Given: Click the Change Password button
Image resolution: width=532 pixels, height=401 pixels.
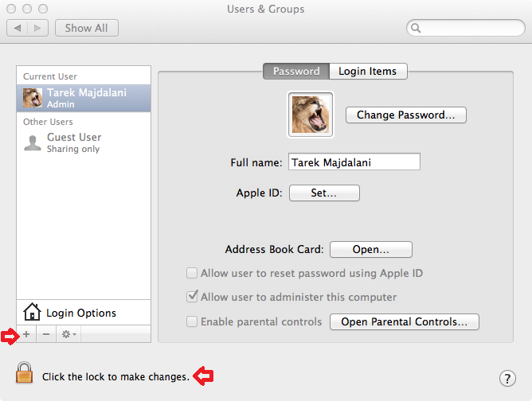Looking at the screenshot, I should click(406, 115).
